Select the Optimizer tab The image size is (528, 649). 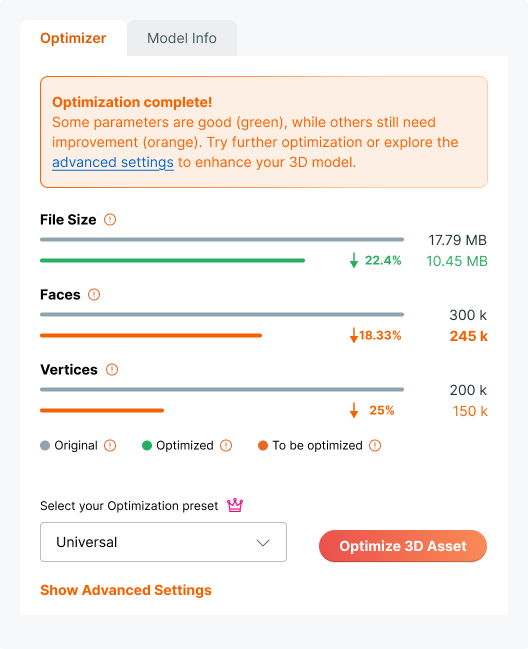click(73, 38)
